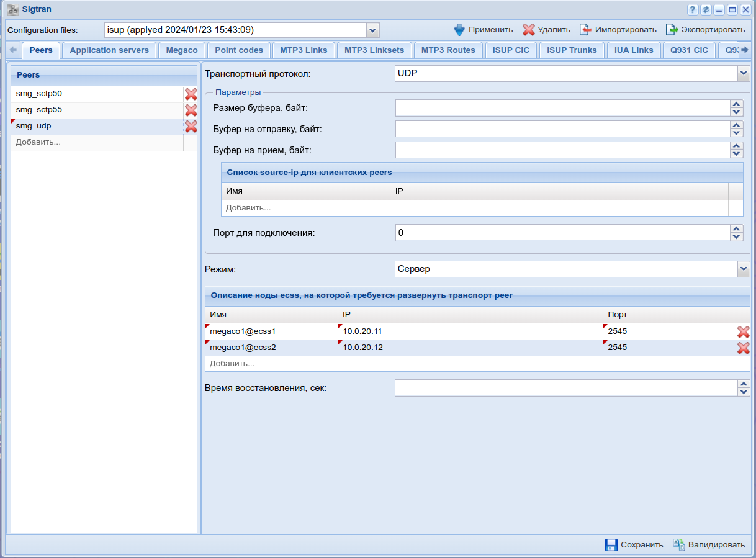Switch to the Q931 CIC tab
756x558 pixels.
click(689, 50)
